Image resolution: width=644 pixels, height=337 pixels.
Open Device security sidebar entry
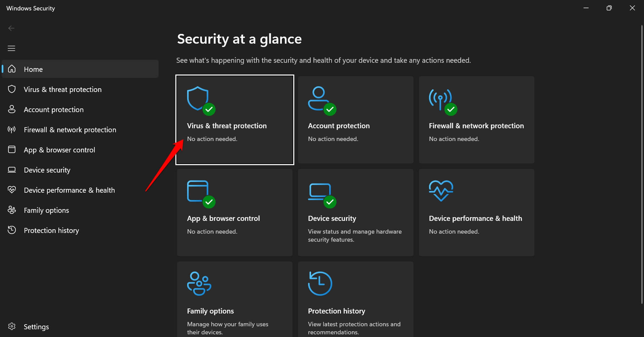point(80,170)
